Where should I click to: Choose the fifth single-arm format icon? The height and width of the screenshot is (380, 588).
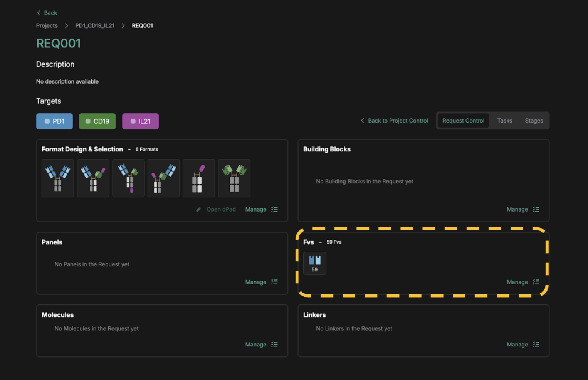(199, 178)
